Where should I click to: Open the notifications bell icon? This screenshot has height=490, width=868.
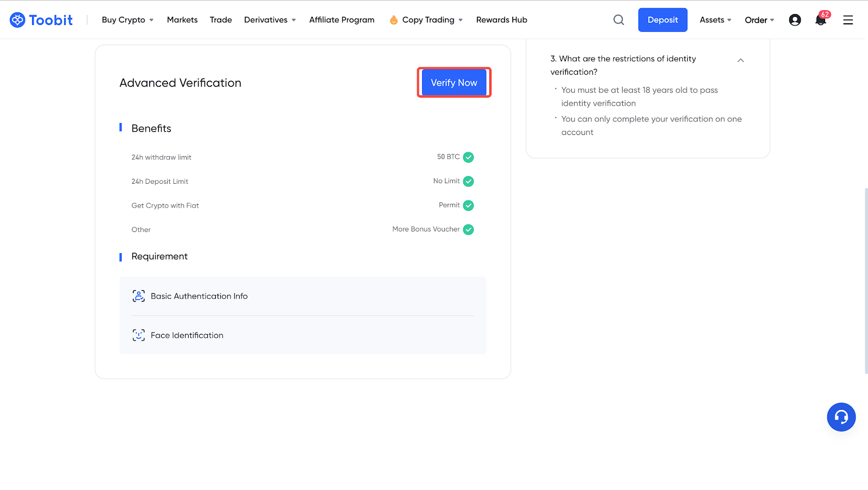coord(821,20)
